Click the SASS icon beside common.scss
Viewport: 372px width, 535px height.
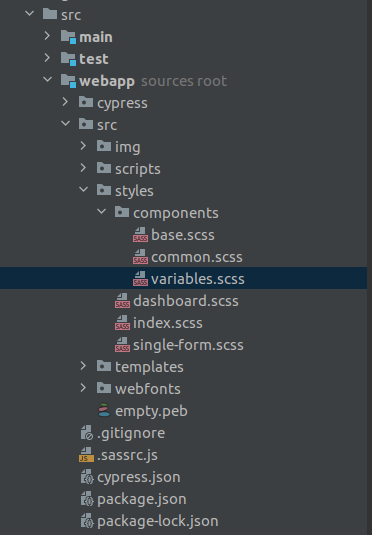pyautogui.click(x=140, y=257)
